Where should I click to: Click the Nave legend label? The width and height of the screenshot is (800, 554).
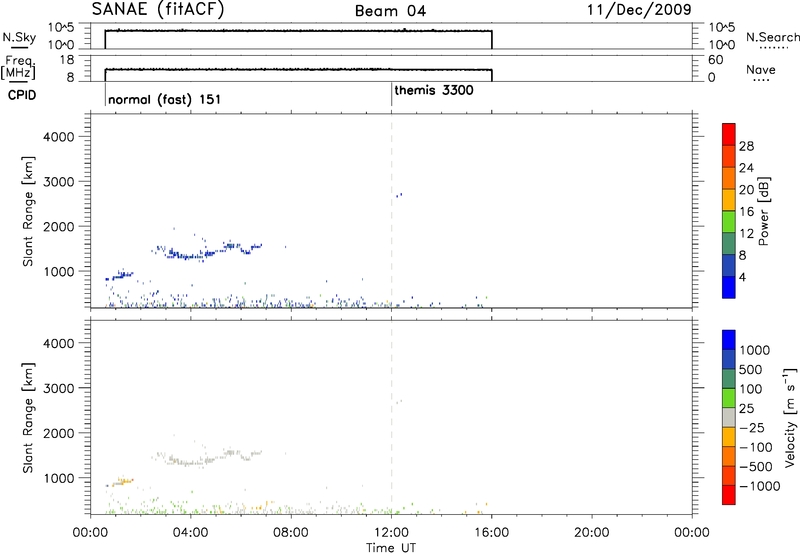pos(760,69)
